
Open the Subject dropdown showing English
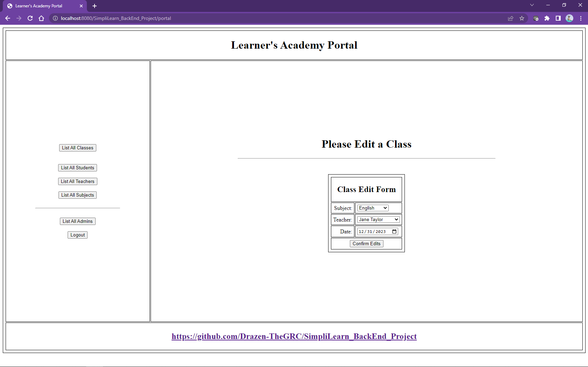click(373, 208)
